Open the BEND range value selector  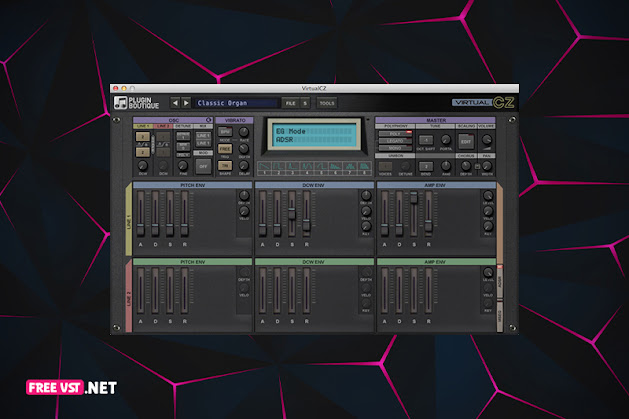pyautogui.click(x=426, y=166)
